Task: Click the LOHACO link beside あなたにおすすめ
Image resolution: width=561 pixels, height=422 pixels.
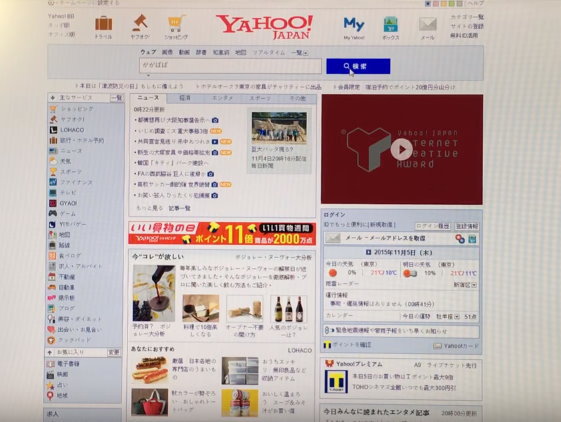Action: click(300, 350)
